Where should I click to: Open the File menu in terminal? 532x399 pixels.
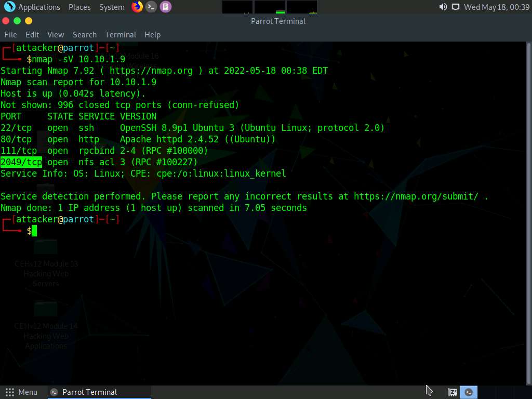pyautogui.click(x=10, y=35)
